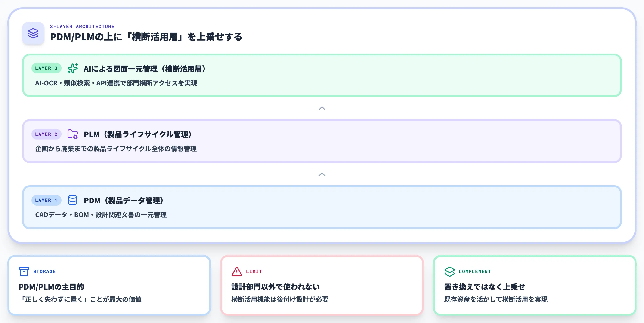Click the stacked layers icon beside the main title
The image size is (644, 323).
[33, 33]
